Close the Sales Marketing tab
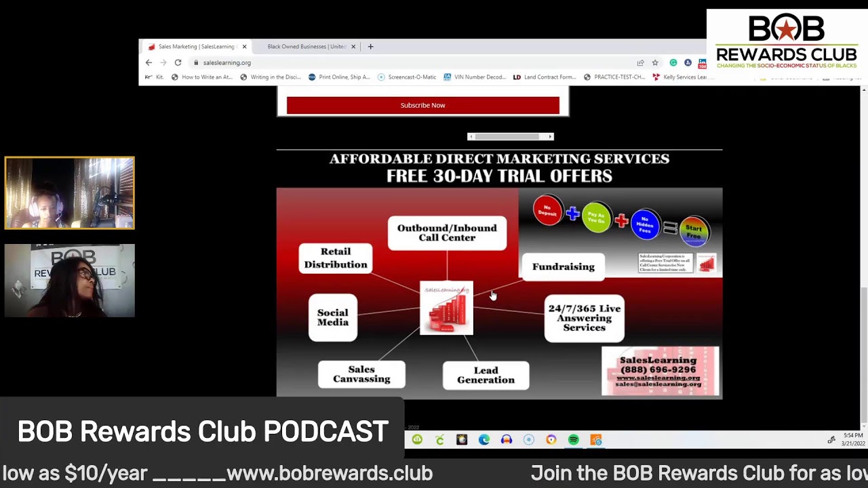The height and width of the screenshot is (488, 868). point(244,47)
